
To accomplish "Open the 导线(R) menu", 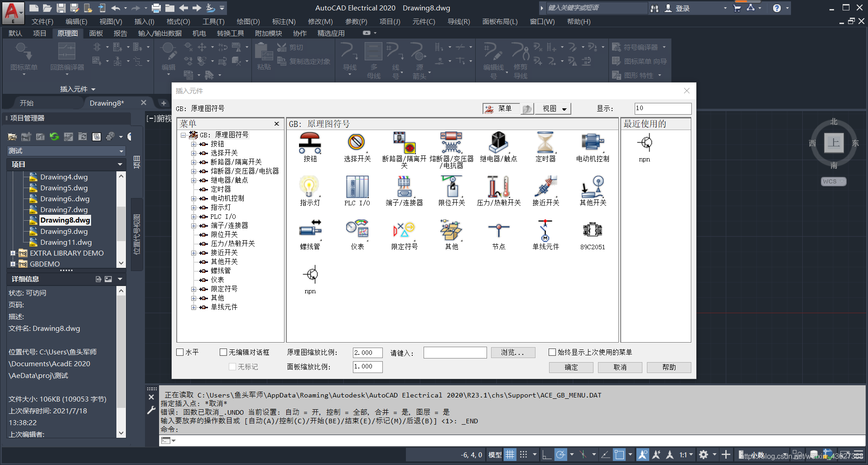I will tap(458, 21).
